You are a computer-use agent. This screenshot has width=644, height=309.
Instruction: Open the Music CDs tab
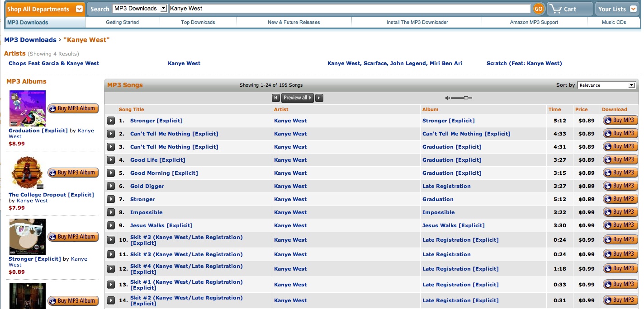[614, 22]
